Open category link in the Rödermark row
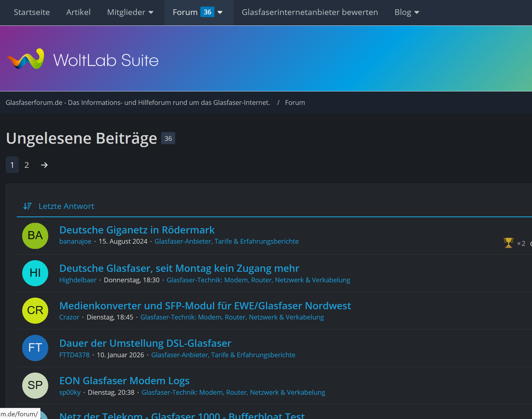This screenshot has width=532, height=419. pos(227,241)
